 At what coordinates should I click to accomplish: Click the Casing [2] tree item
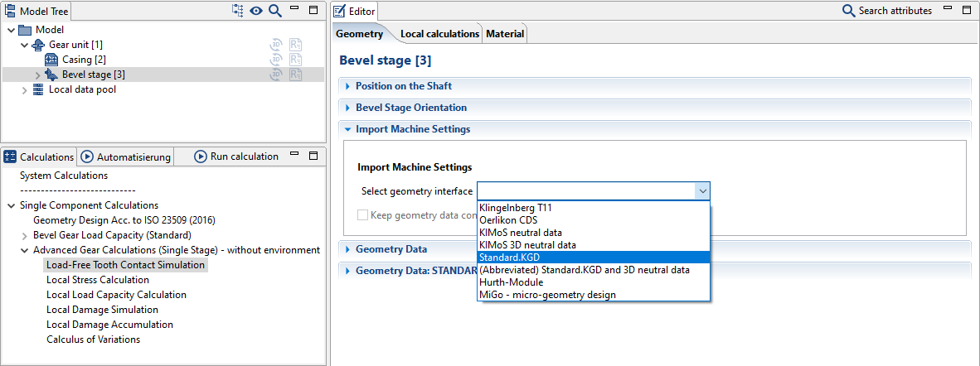pyautogui.click(x=83, y=60)
